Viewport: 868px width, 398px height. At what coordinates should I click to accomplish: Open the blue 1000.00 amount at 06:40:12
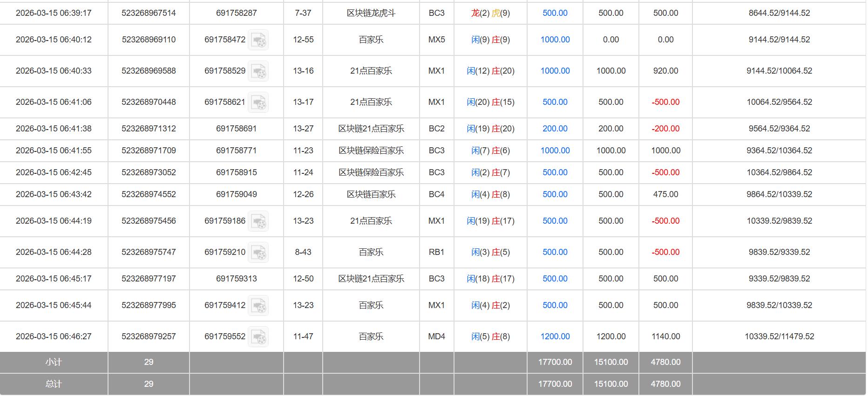555,40
